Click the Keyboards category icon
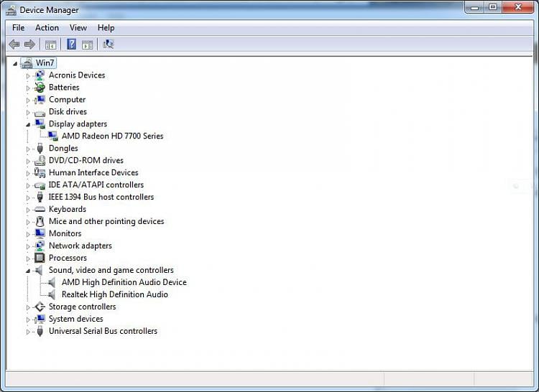The width and height of the screenshot is (539, 392). coord(40,209)
